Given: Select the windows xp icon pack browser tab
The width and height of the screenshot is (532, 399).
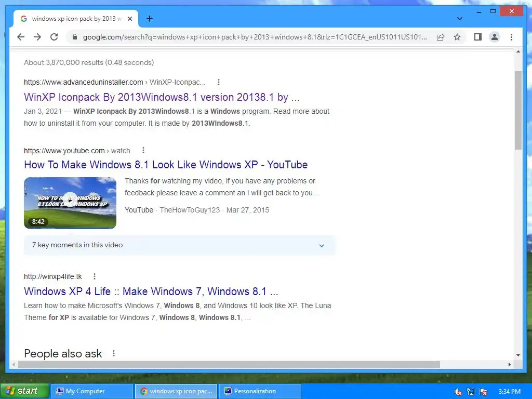Looking at the screenshot, I should (x=76, y=19).
